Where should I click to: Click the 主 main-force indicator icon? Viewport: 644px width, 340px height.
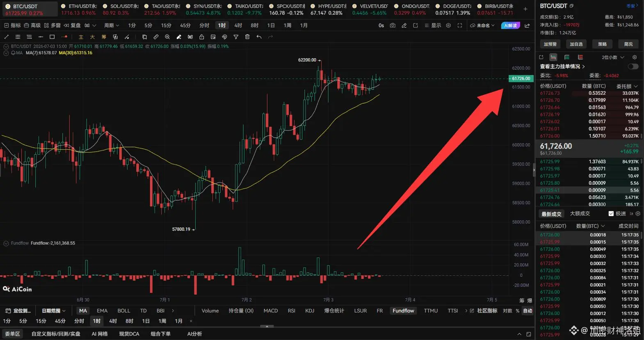pos(81,37)
